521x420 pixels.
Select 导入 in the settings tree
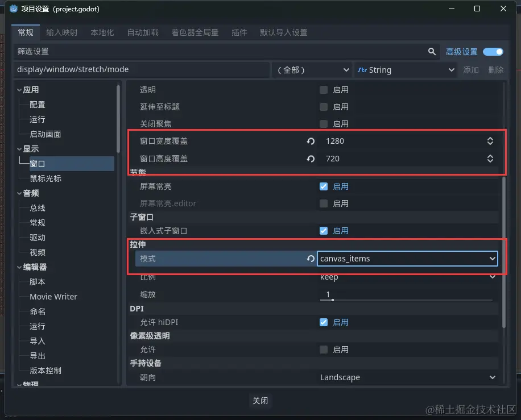[37, 342]
